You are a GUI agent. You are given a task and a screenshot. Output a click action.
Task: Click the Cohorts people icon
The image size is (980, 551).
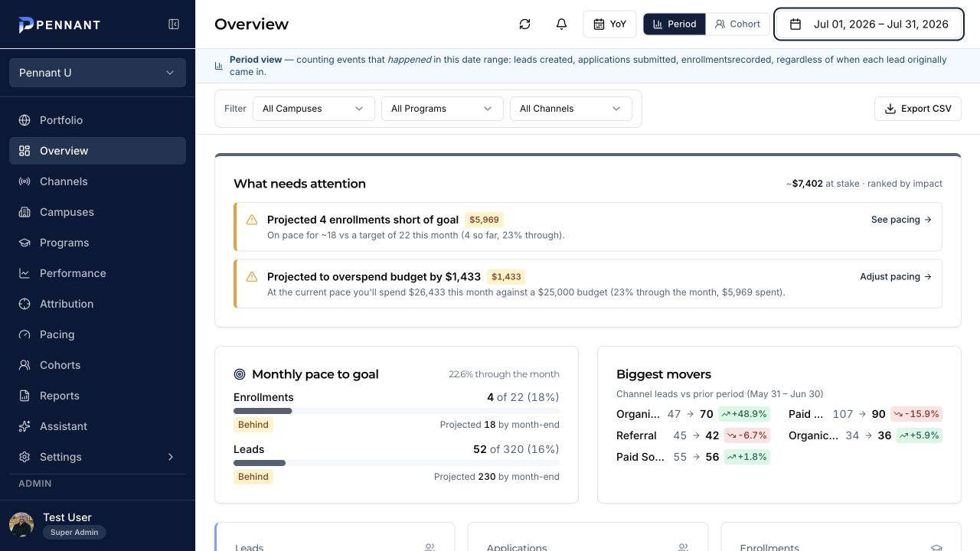pos(24,365)
